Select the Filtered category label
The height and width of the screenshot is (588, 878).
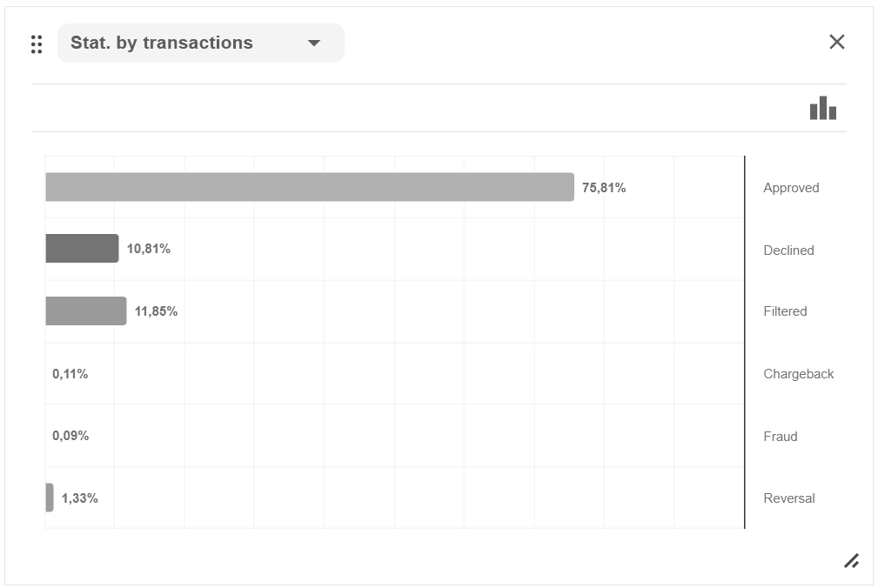(785, 311)
